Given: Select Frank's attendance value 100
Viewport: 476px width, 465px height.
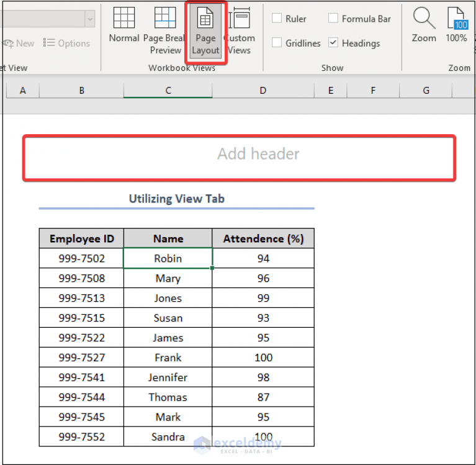Looking at the screenshot, I should (x=263, y=358).
